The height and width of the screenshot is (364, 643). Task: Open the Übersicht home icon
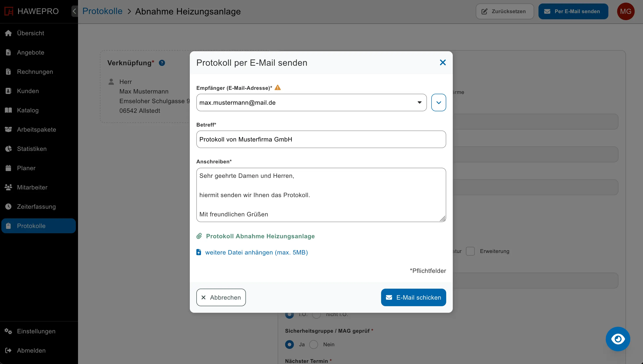pos(8,33)
